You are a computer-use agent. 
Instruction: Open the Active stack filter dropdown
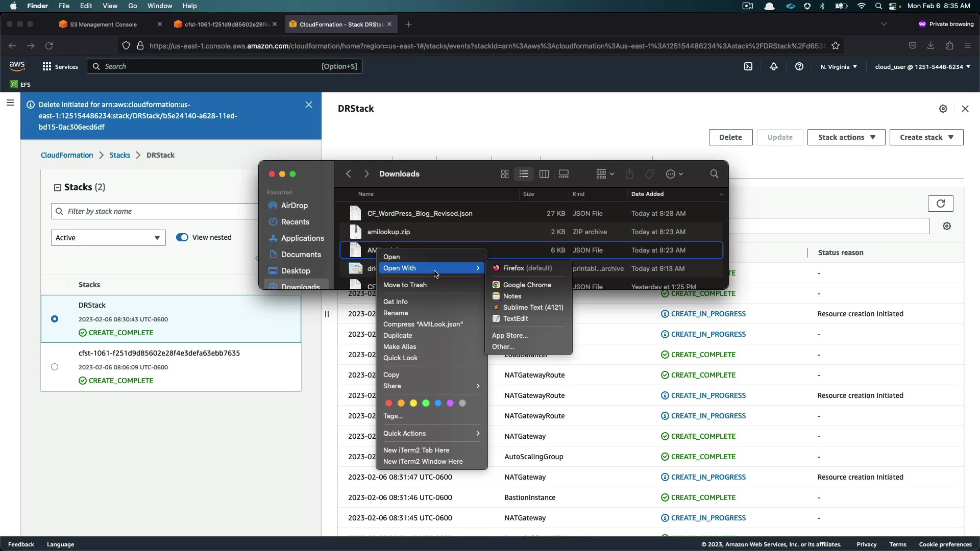pyautogui.click(x=108, y=238)
